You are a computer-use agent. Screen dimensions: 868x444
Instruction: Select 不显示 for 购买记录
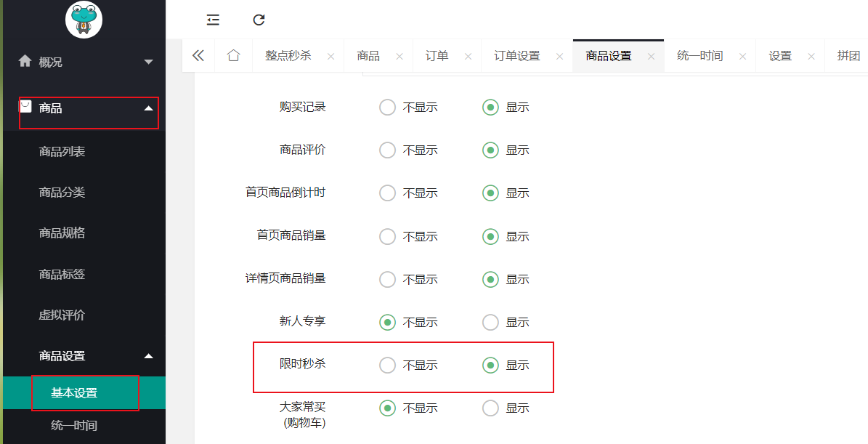tap(387, 107)
